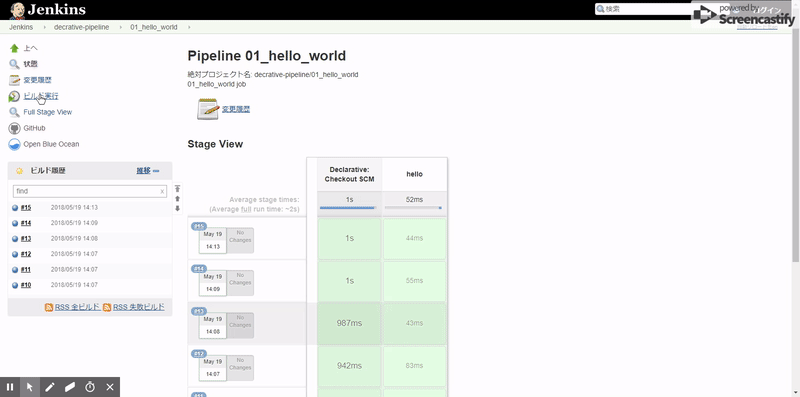Image resolution: width=800 pixels, height=397 pixels.
Task: Open 01_hello_world in the breadcrumb
Action: click(154, 27)
